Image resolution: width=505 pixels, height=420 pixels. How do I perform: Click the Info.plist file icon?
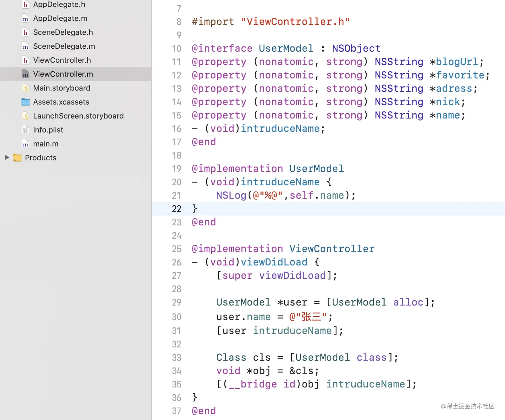pos(25,130)
